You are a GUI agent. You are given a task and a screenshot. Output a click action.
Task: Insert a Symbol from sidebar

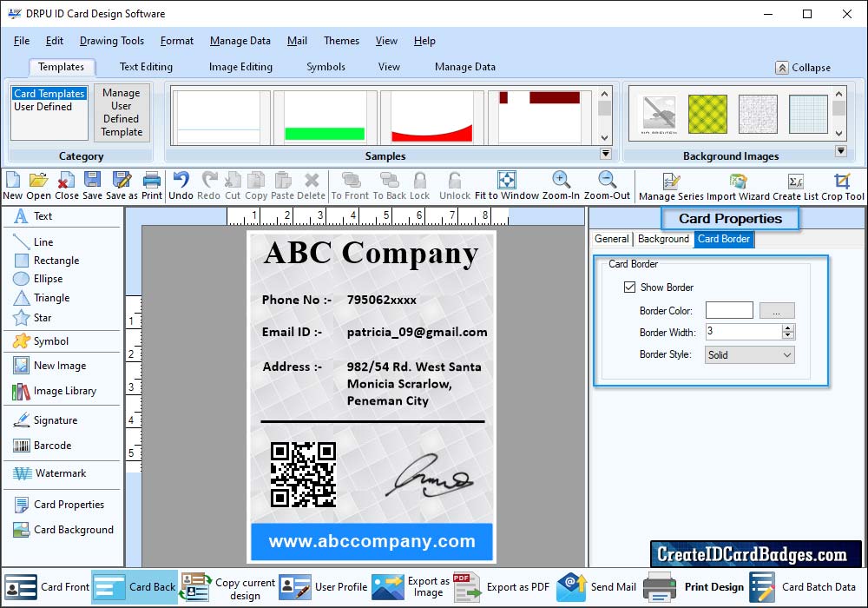(41, 341)
